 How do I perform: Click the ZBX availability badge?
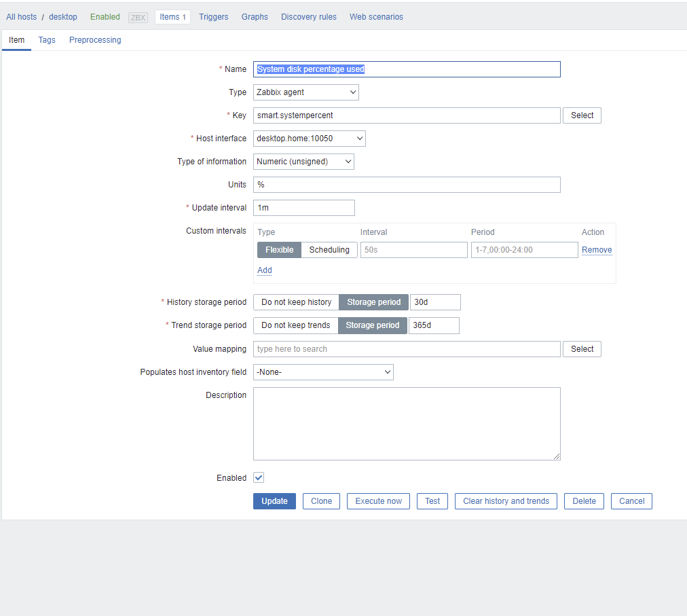point(138,17)
